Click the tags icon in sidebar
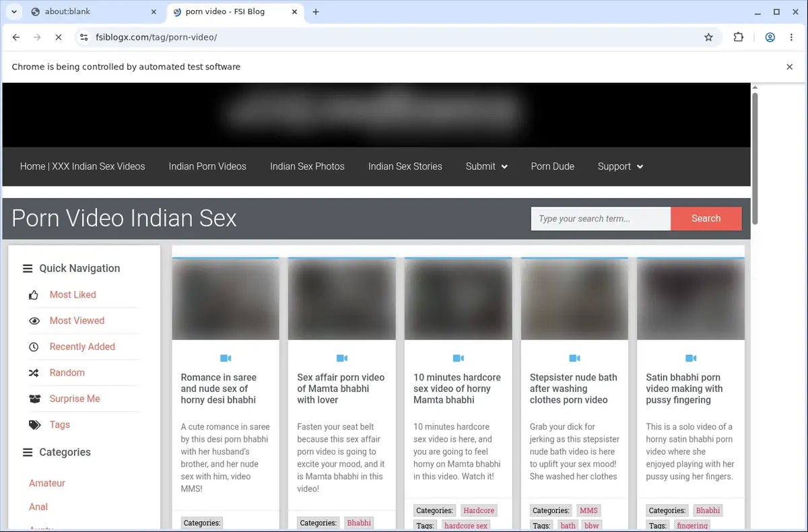The height and width of the screenshot is (532, 808). point(34,425)
